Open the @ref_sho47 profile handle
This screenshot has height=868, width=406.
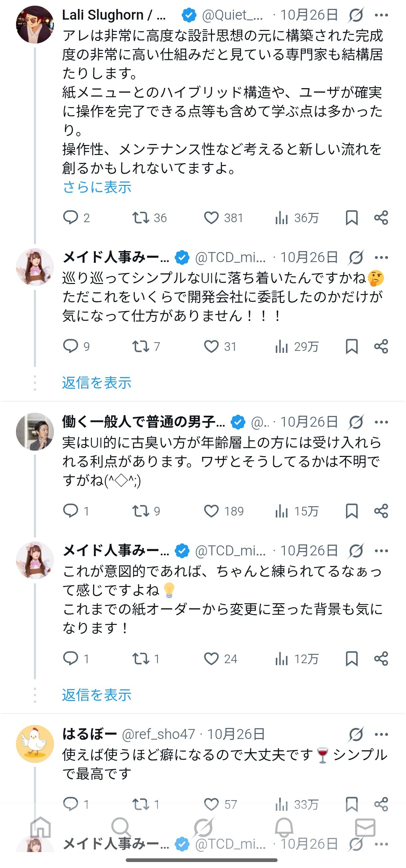pyautogui.click(x=158, y=734)
